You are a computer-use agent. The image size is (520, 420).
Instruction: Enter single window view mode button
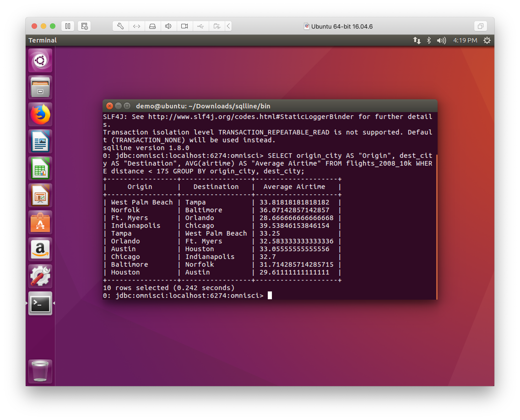pyautogui.click(x=480, y=26)
